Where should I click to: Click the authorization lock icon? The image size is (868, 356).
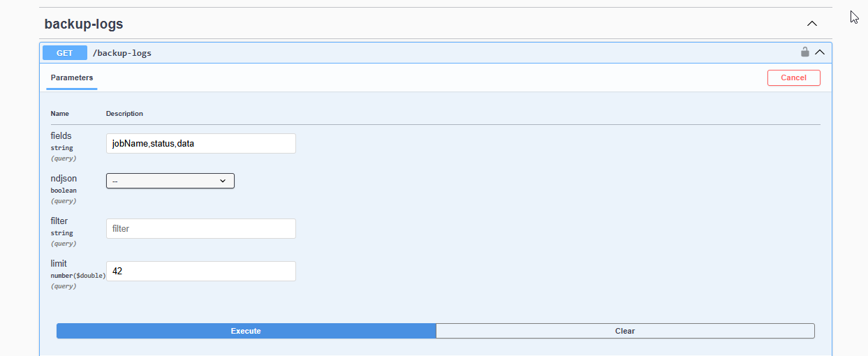pyautogui.click(x=804, y=52)
